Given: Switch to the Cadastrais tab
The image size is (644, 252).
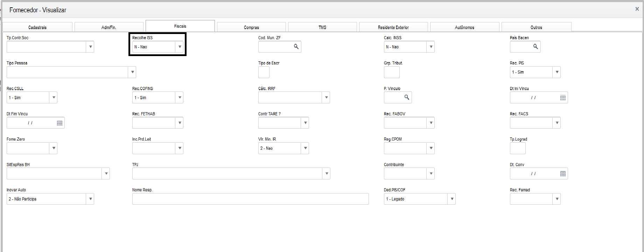Looking at the screenshot, I should click(x=37, y=27).
